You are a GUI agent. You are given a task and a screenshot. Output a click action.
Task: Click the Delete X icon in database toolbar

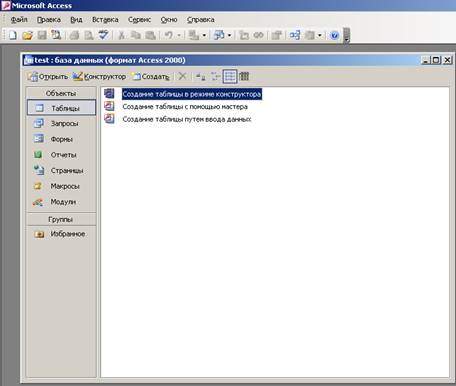(182, 77)
